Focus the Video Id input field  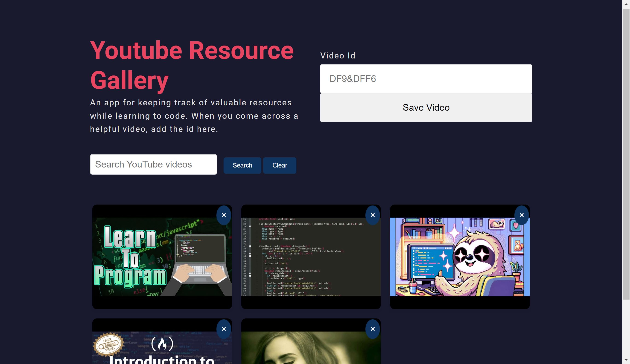click(426, 79)
